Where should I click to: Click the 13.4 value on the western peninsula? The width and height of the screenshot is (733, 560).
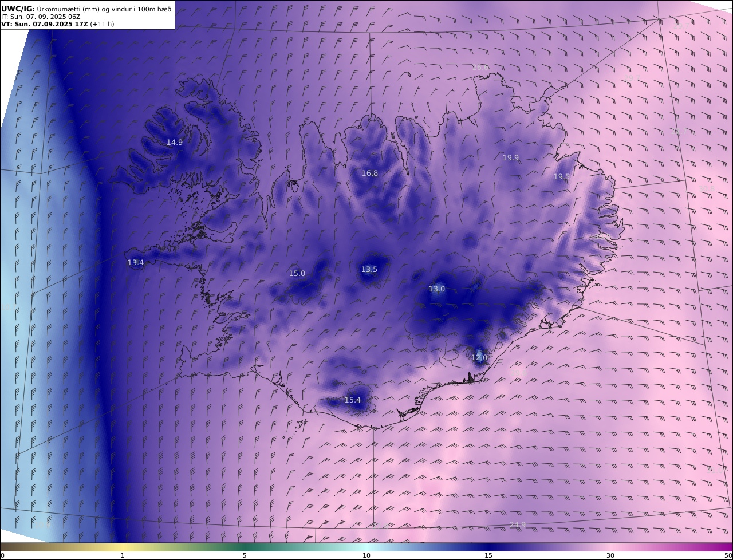[x=136, y=263]
